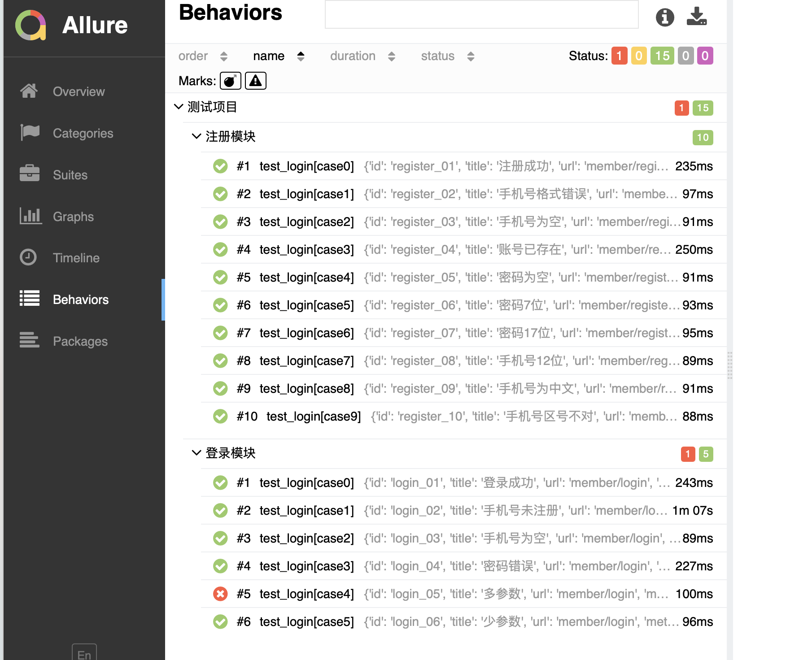Toggle the unknown status filter in purple
Screen dimensions: 812x660
705,56
